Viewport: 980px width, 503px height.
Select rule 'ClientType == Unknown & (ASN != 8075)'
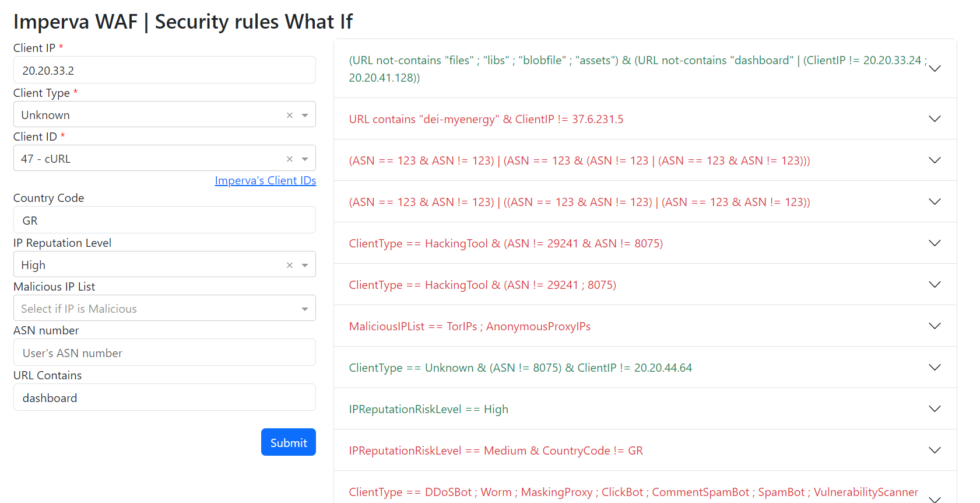[x=455, y=368]
